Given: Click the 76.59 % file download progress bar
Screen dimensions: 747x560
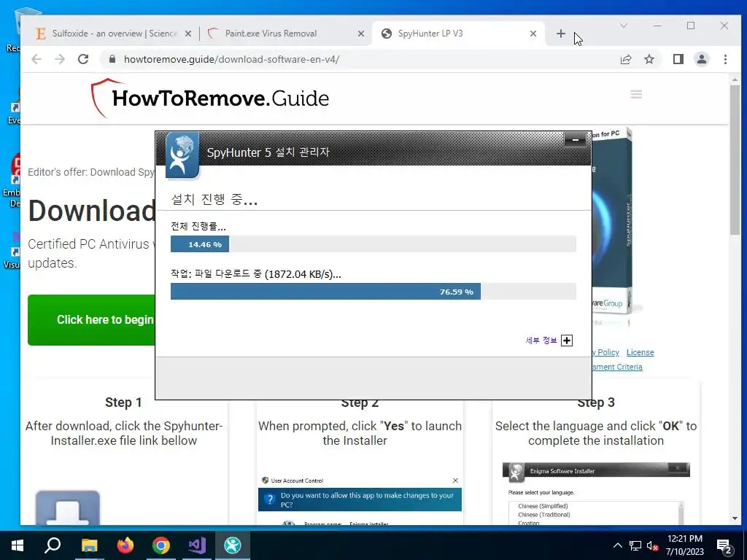Looking at the screenshot, I should [x=373, y=292].
